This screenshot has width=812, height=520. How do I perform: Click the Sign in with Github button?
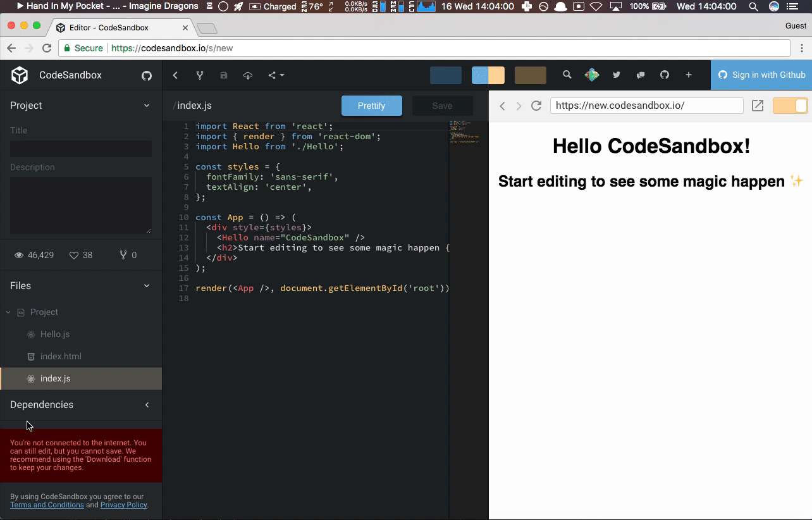click(x=761, y=75)
